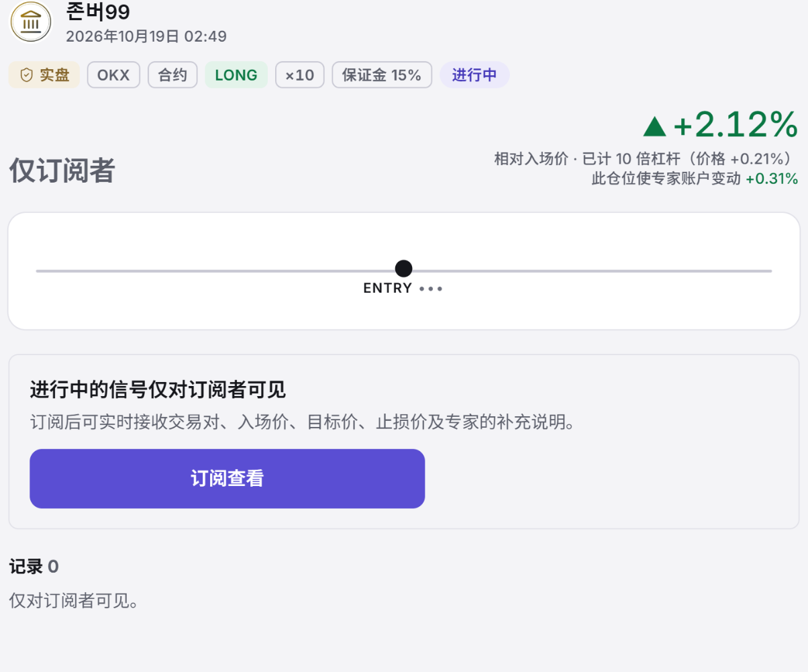Click the 进行中的信号仅对订阅者可见 heading
This screenshot has height=672, width=808.
158,389
